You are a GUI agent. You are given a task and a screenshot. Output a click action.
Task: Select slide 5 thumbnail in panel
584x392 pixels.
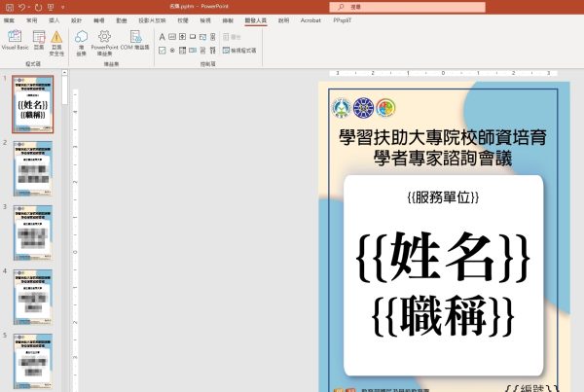click(x=33, y=362)
